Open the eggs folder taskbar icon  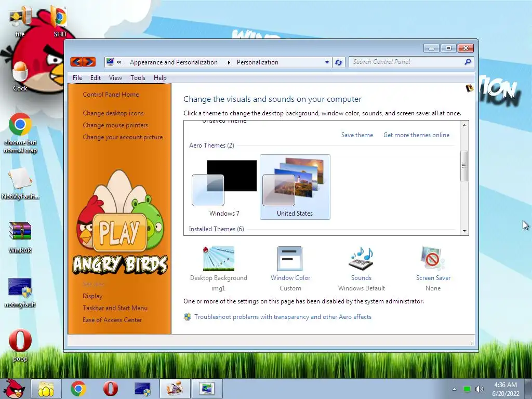[x=46, y=389]
